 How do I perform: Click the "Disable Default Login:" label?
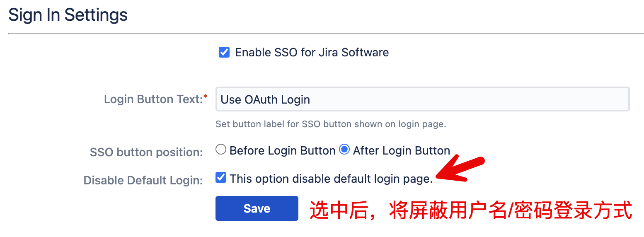pos(143,181)
